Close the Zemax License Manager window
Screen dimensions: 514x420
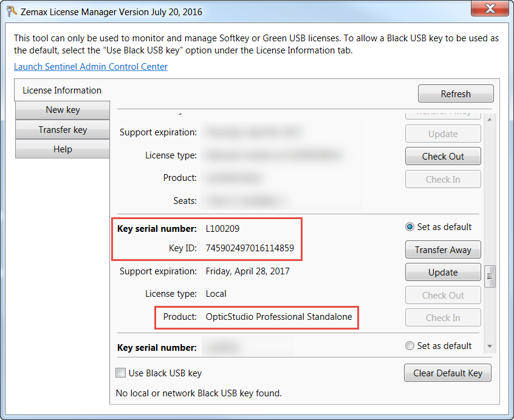(490, 8)
